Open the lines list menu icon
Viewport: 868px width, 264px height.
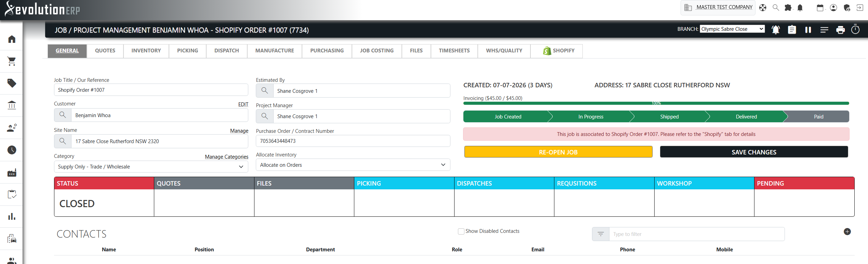coord(824,30)
